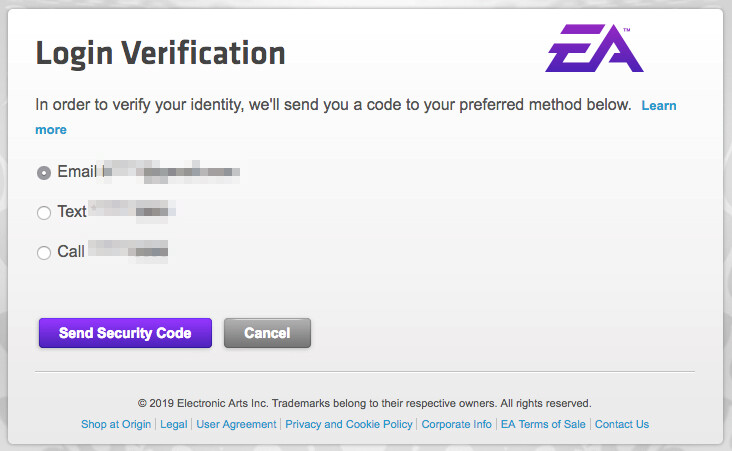Open the Shop at Origin link
This screenshot has width=732, height=451.
click(116, 424)
